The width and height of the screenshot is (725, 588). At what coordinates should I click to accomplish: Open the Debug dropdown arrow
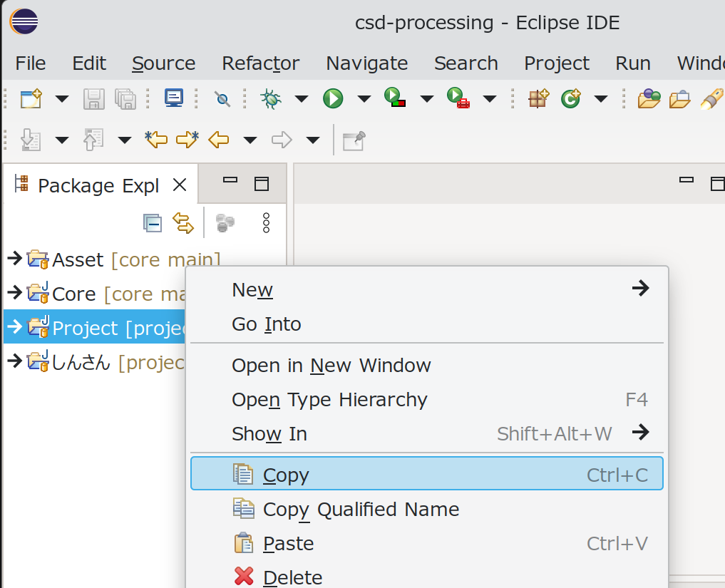(x=301, y=98)
